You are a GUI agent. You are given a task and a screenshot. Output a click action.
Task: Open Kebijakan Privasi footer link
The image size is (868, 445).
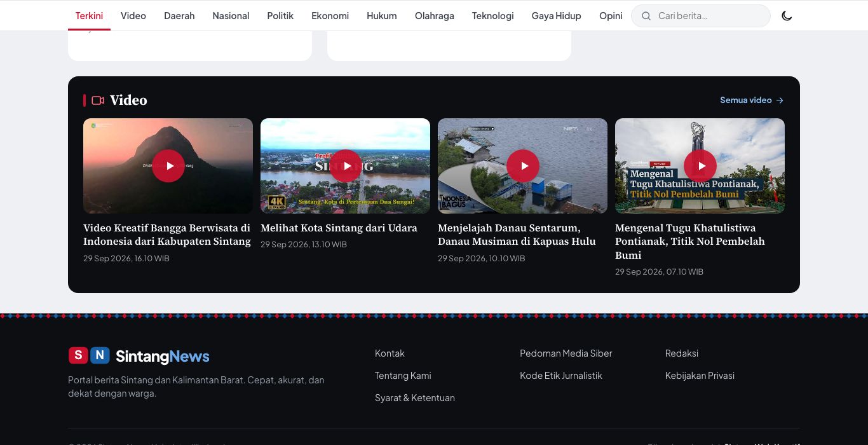700,376
